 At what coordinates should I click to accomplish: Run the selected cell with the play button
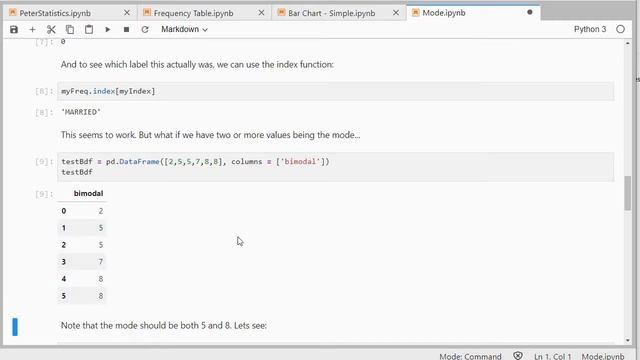click(108, 29)
